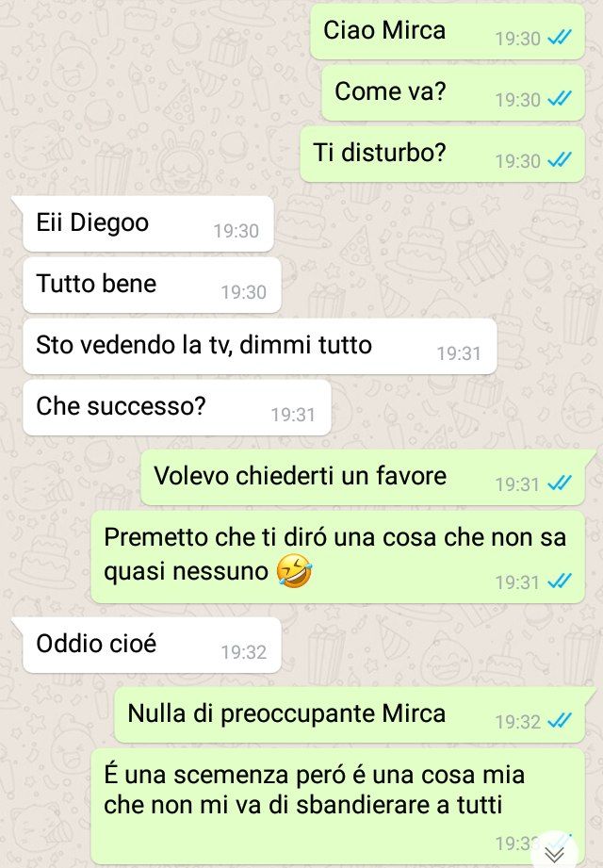Select the 'Che successo?' message
Viewport: 603px width, 868px height.
176,407
